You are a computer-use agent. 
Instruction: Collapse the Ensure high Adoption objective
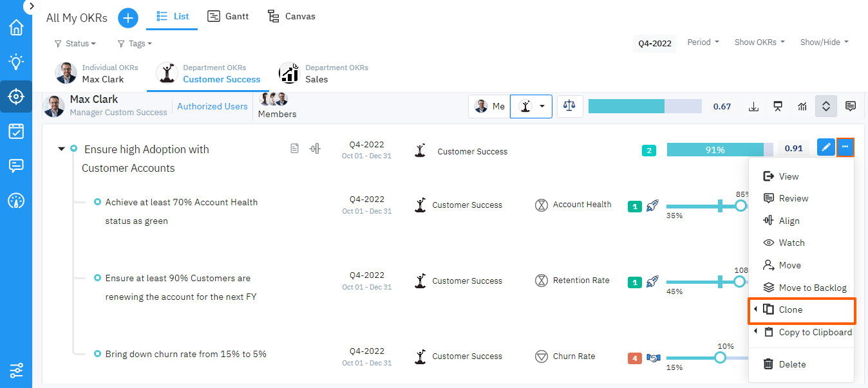click(x=62, y=149)
